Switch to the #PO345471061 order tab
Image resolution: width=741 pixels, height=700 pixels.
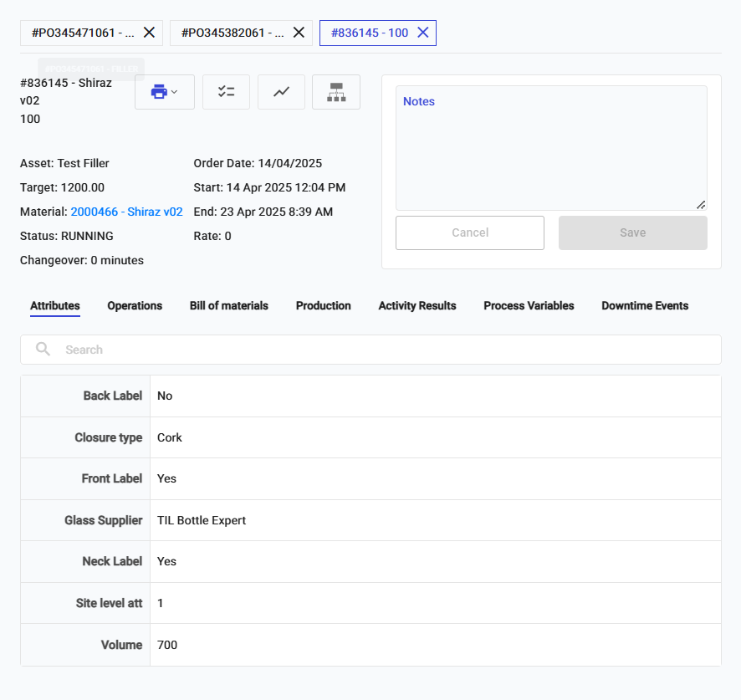[x=83, y=33]
